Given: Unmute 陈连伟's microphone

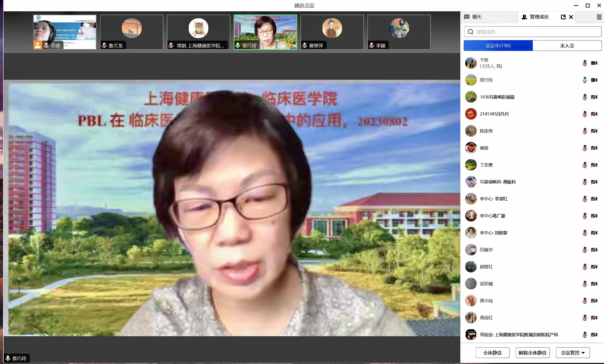Looking at the screenshot, I should tap(585, 131).
